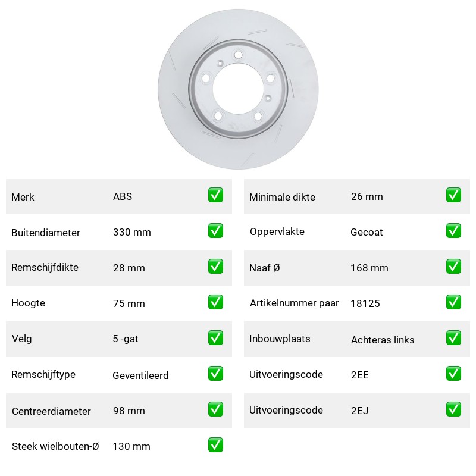Click the checkmark for Remschijftype Geventileerd
The image size is (476, 476).
tap(215, 374)
